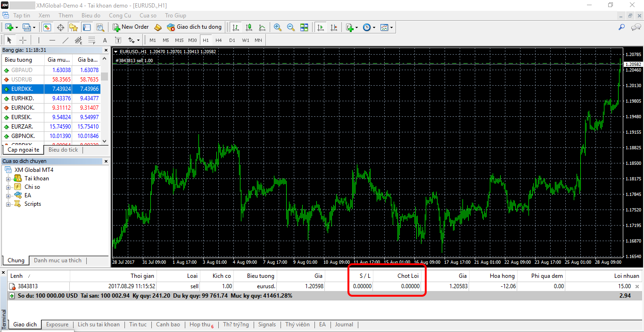Expand the EA tree node
Screen dimensions: 644x332
tap(8, 195)
